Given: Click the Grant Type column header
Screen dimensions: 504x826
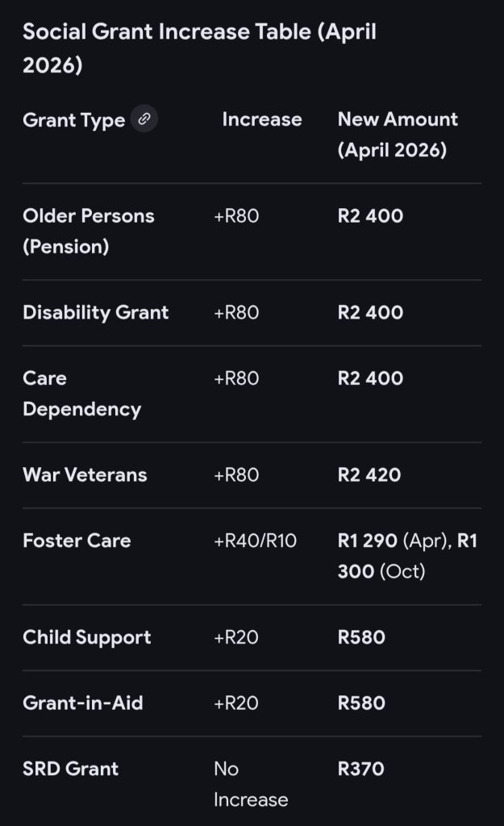Looking at the screenshot, I should pos(73,119).
